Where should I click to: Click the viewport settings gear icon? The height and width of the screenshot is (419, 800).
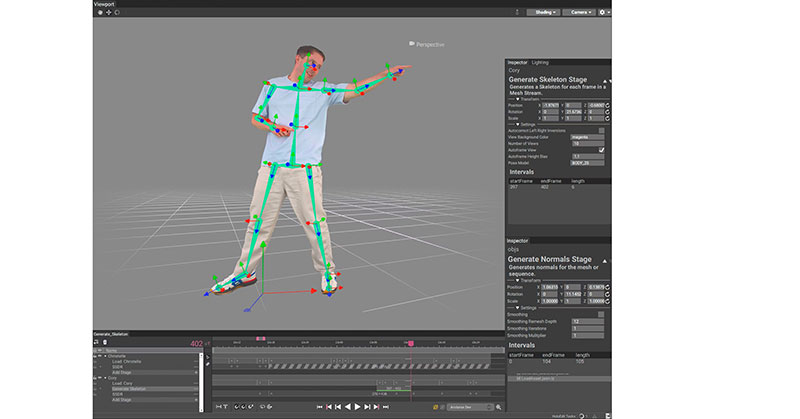(x=603, y=12)
